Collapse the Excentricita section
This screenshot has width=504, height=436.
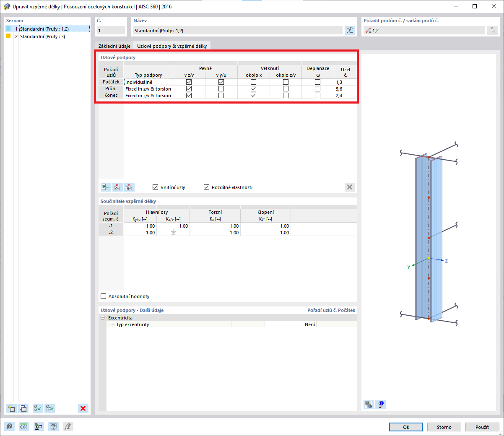tap(102, 317)
